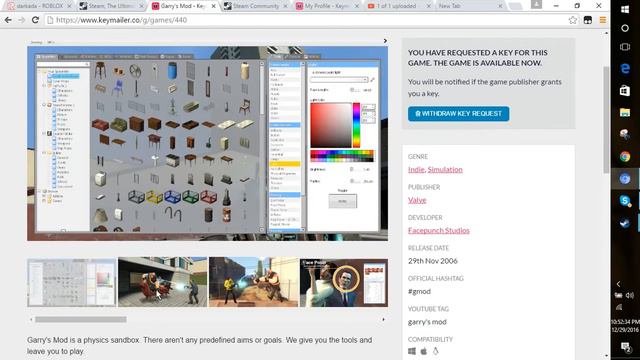Launch Microsoft Edge from the taskbar
The height and width of the screenshot is (360, 640).
pyautogui.click(x=625, y=69)
